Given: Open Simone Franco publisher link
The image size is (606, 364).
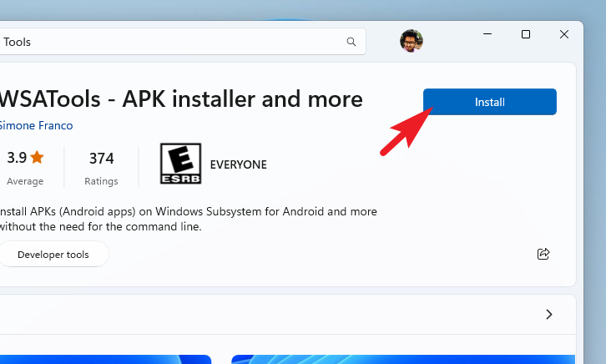Looking at the screenshot, I should click(x=36, y=125).
